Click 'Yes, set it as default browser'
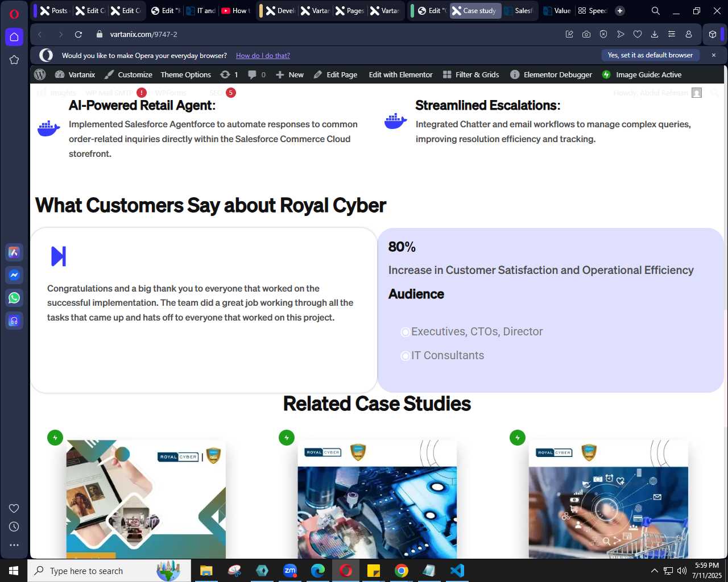 tap(650, 55)
